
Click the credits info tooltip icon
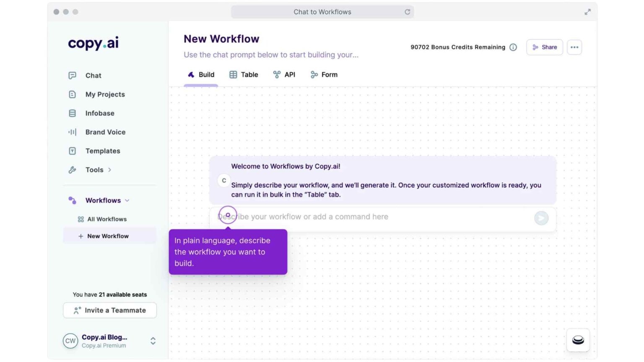(x=513, y=47)
